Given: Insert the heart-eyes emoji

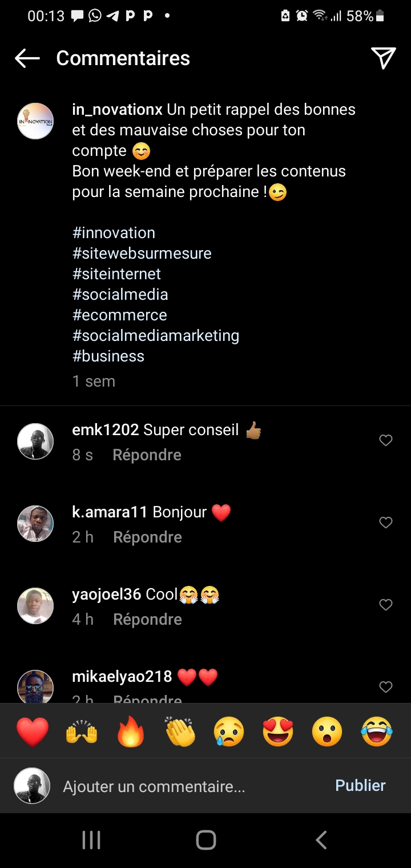Looking at the screenshot, I should (x=278, y=732).
